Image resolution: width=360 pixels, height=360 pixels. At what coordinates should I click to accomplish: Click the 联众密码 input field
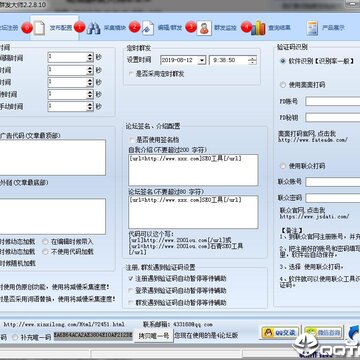[333, 198]
